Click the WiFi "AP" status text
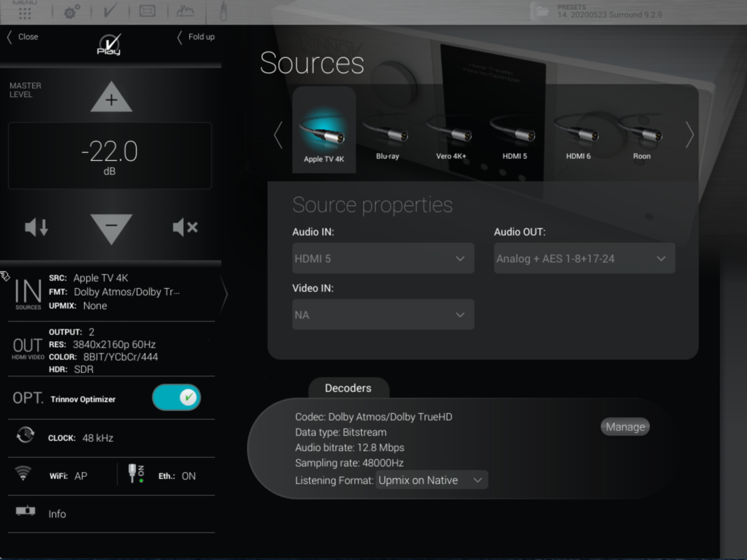The height and width of the screenshot is (560, 747). pos(81,476)
